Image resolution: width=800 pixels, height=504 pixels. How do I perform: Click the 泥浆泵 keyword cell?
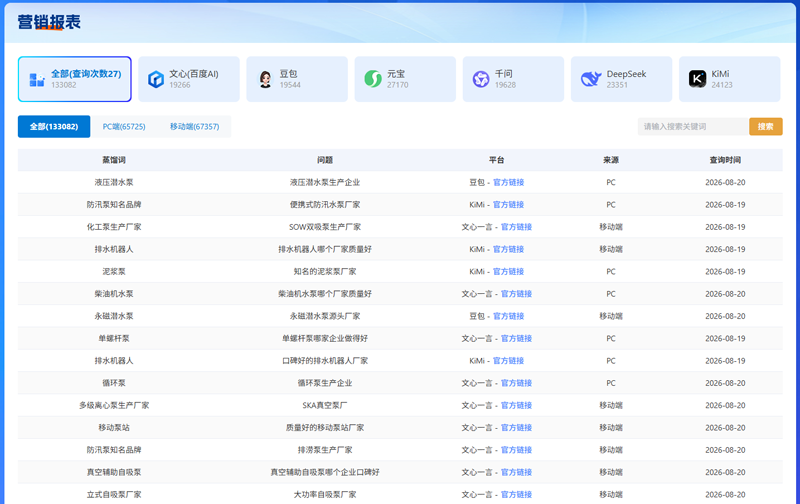[x=114, y=271]
